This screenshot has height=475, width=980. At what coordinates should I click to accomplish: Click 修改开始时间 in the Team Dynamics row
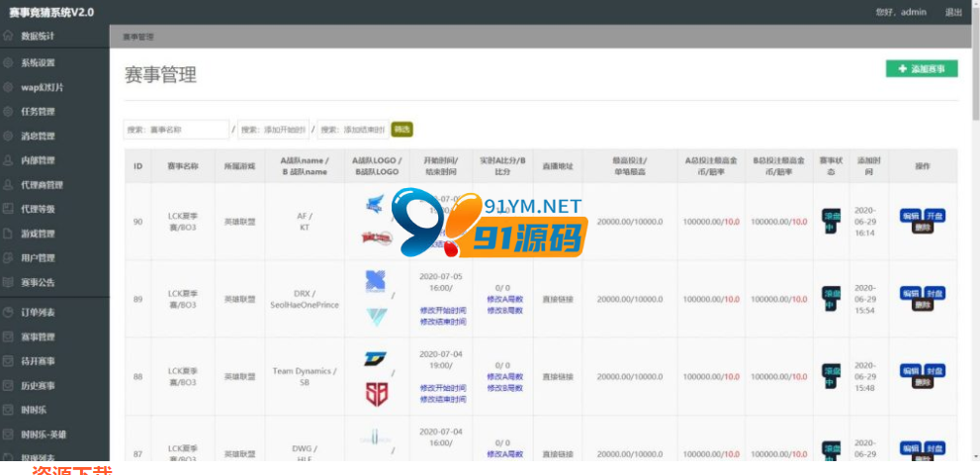(442, 388)
